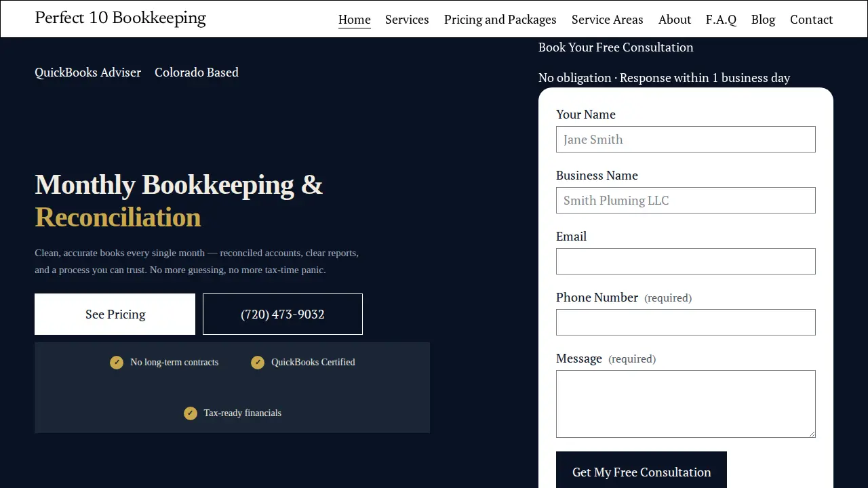Call the (720) 473-9032 phone button
The width and height of the screenshot is (868, 488).
click(x=283, y=314)
